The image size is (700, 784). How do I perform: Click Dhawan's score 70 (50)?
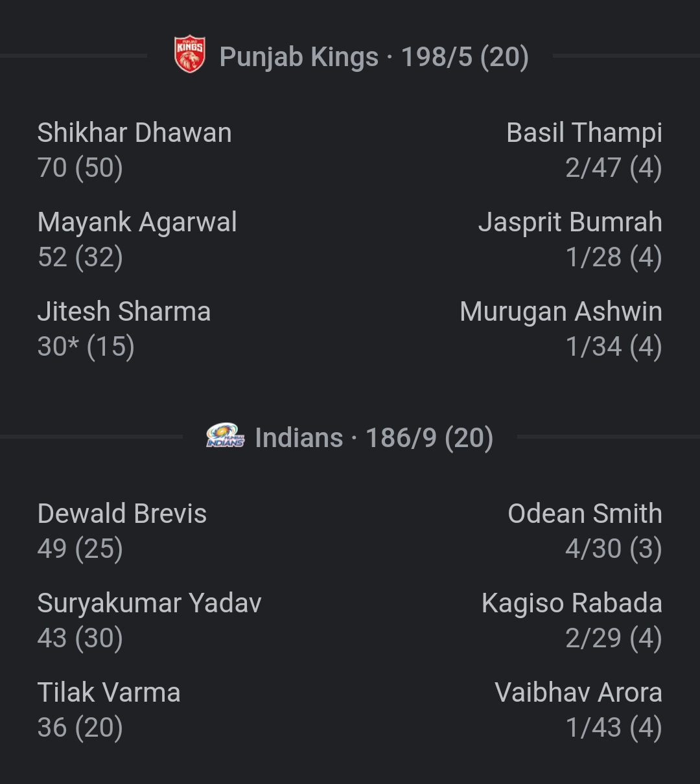[x=80, y=168]
